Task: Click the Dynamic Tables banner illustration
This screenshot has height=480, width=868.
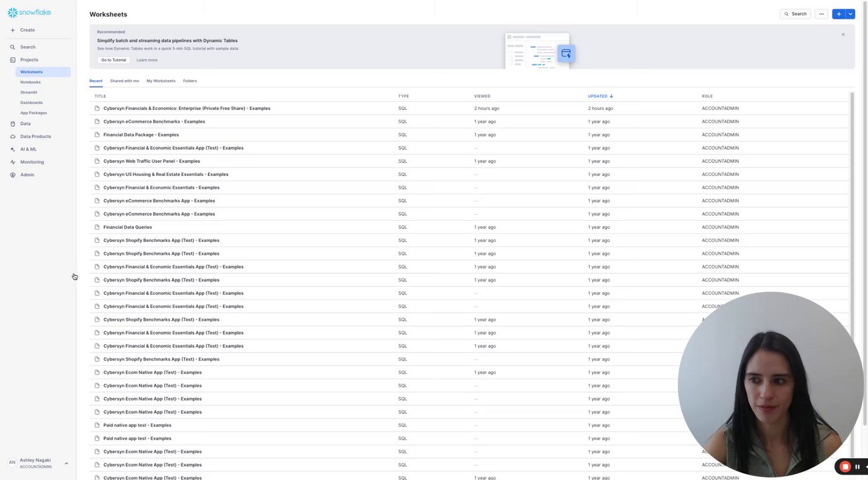Action: coord(540,49)
